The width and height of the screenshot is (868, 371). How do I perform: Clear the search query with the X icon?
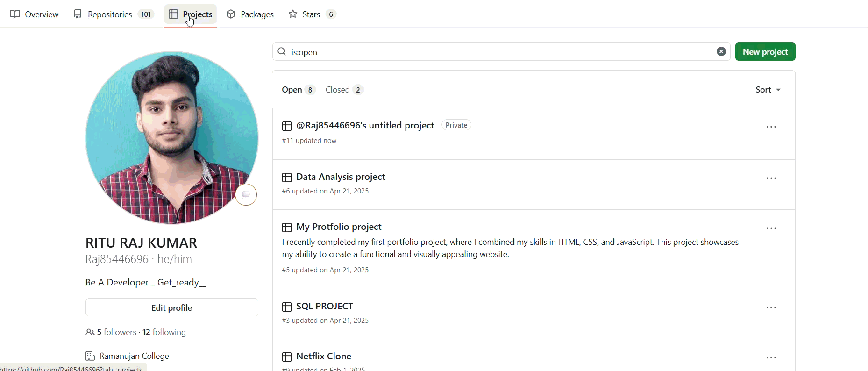pyautogui.click(x=721, y=51)
